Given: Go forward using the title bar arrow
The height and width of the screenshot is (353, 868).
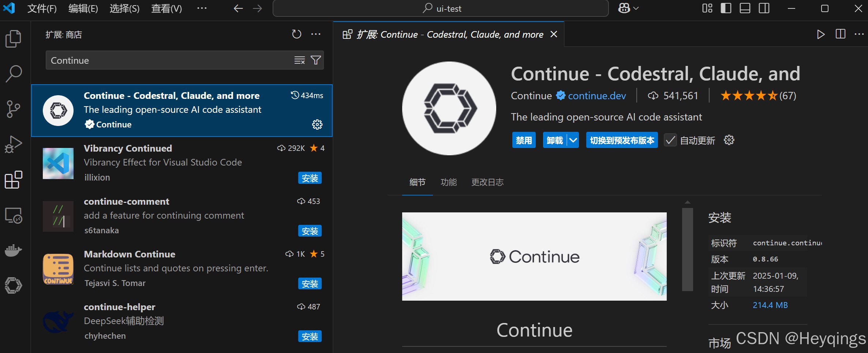Looking at the screenshot, I should pyautogui.click(x=258, y=8).
